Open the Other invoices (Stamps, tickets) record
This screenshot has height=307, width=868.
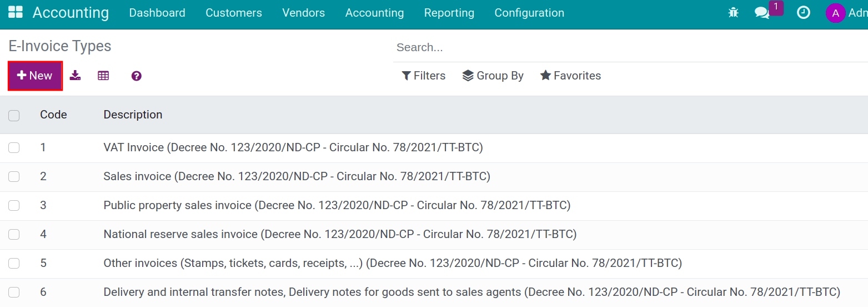[393, 263]
